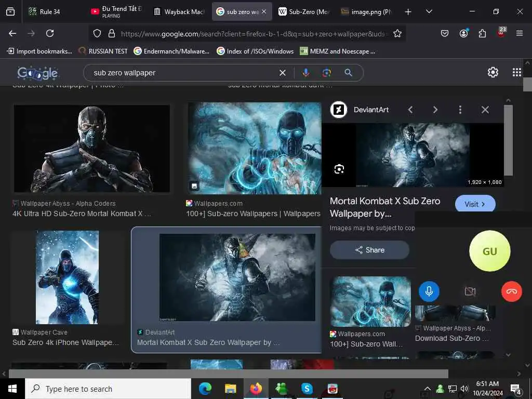The height and width of the screenshot is (399, 532).
Task: Open the extensions puzzle icon
Action: [482, 33]
